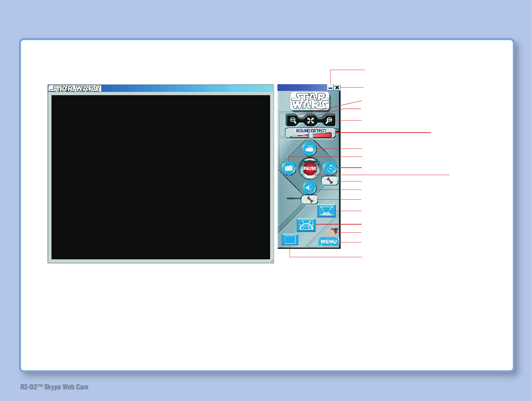Image resolution: width=532 pixels, height=401 pixels.
Task: Minimize the Star Wars control panel
Action: 330,88
